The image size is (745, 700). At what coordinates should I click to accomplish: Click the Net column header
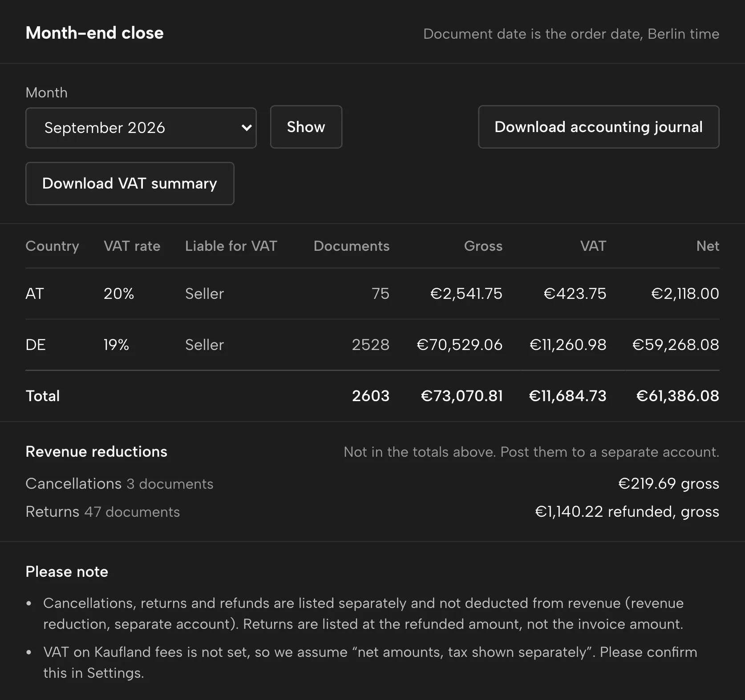[708, 246]
